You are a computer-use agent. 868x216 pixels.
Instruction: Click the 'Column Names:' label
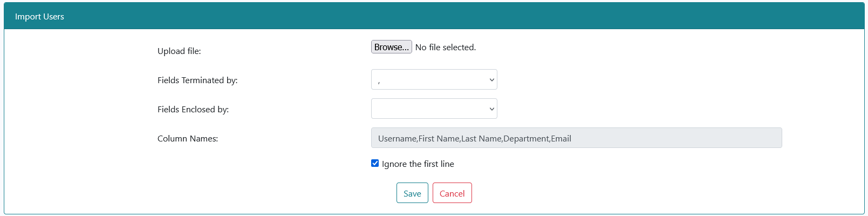(x=188, y=138)
